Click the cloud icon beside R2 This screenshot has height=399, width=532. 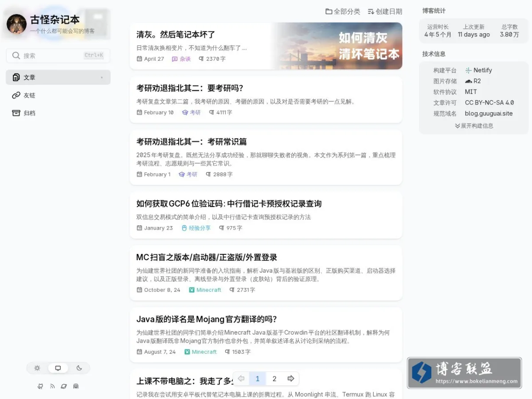[468, 81]
